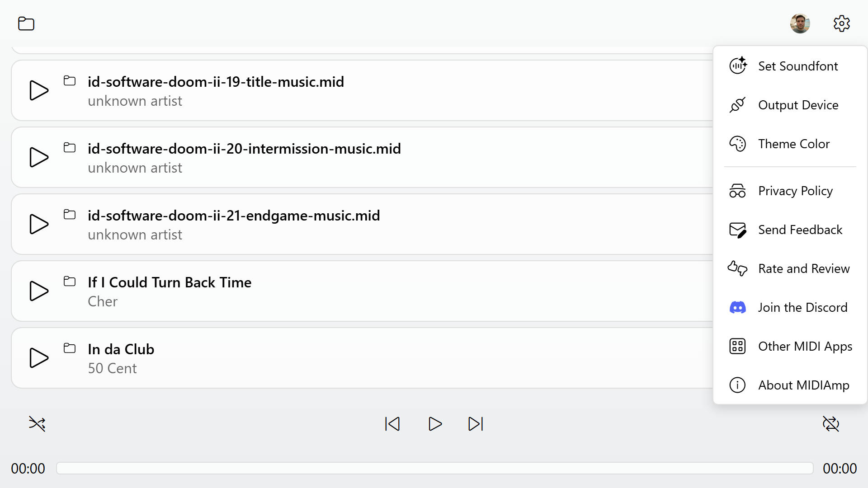Screen dimensions: 868x488
Task: Join the Discord
Action: pos(790,307)
